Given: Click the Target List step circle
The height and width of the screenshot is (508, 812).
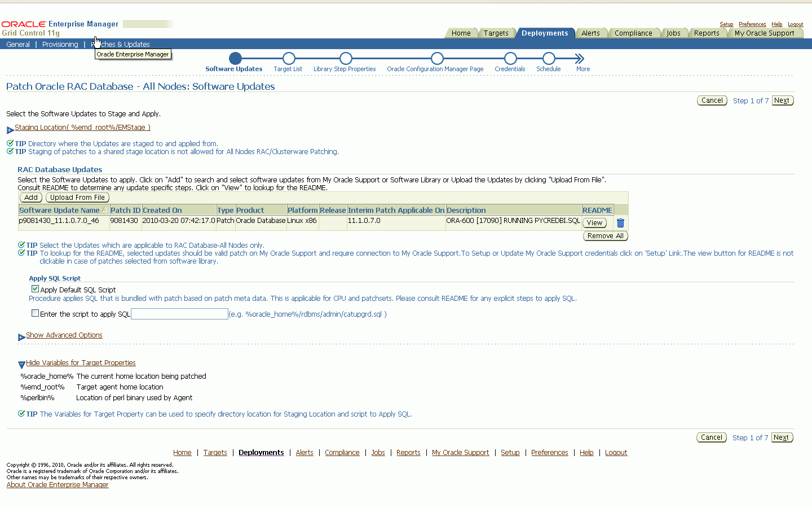Looking at the screenshot, I should tap(289, 58).
